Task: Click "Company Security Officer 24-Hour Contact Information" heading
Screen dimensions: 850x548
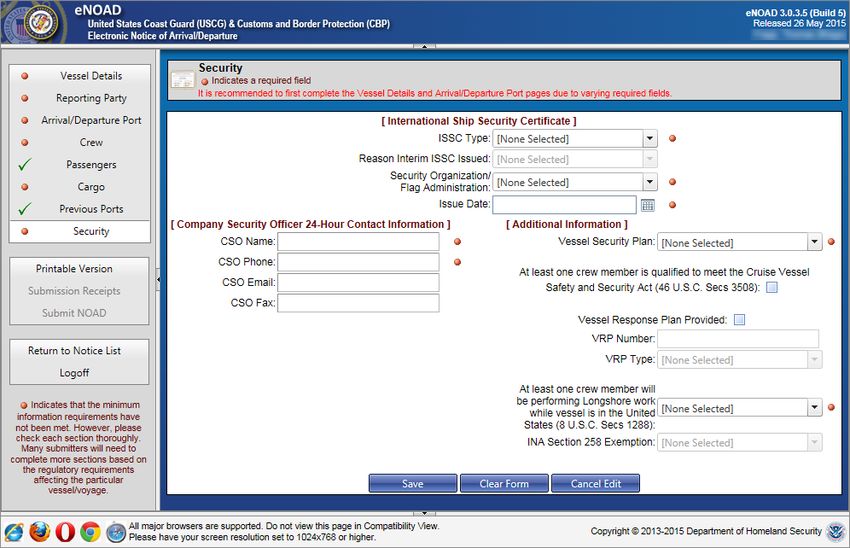Action: click(311, 224)
